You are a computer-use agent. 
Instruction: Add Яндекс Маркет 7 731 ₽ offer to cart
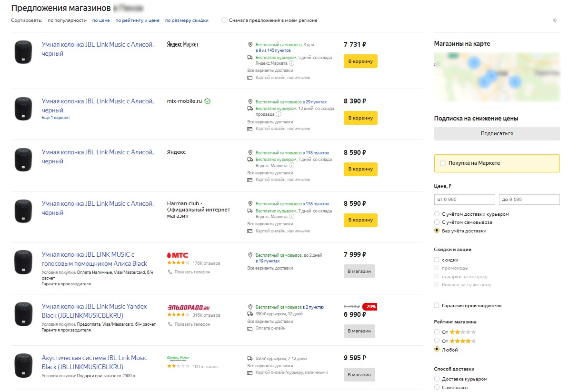pyautogui.click(x=360, y=61)
